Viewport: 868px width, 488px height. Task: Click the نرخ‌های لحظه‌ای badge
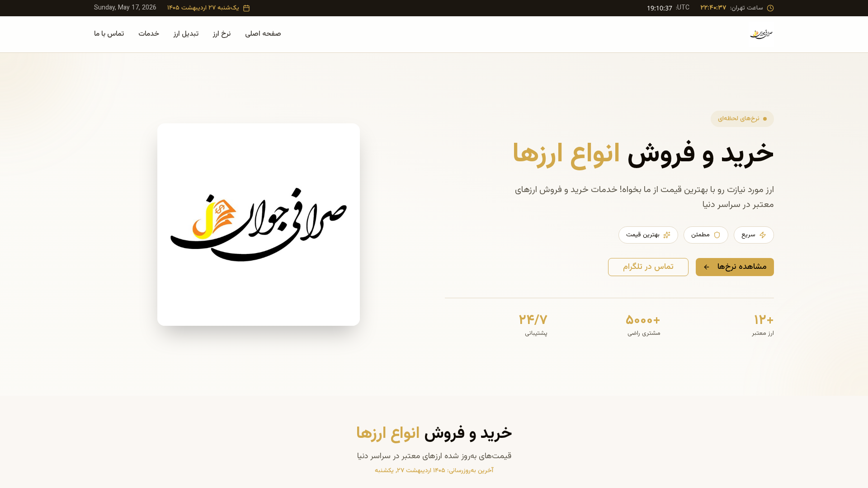[742, 119]
